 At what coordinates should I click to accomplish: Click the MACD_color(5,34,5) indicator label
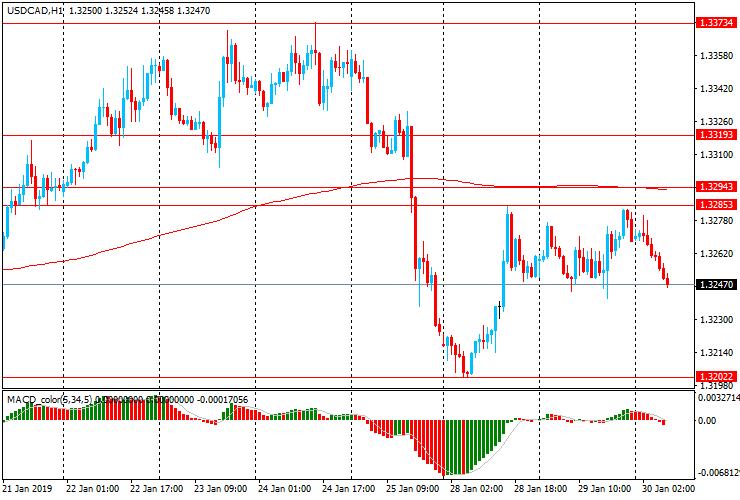(50, 400)
